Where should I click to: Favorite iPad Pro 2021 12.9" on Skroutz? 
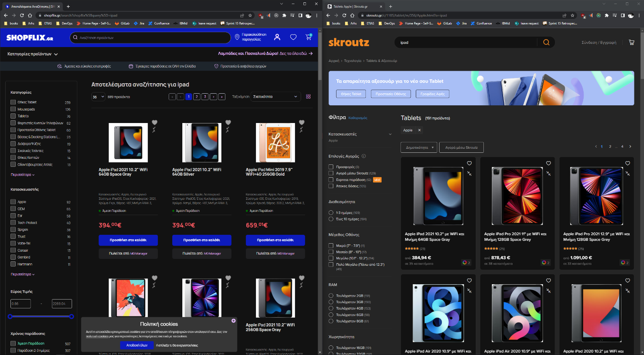pyautogui.click(x=627, y=163)
